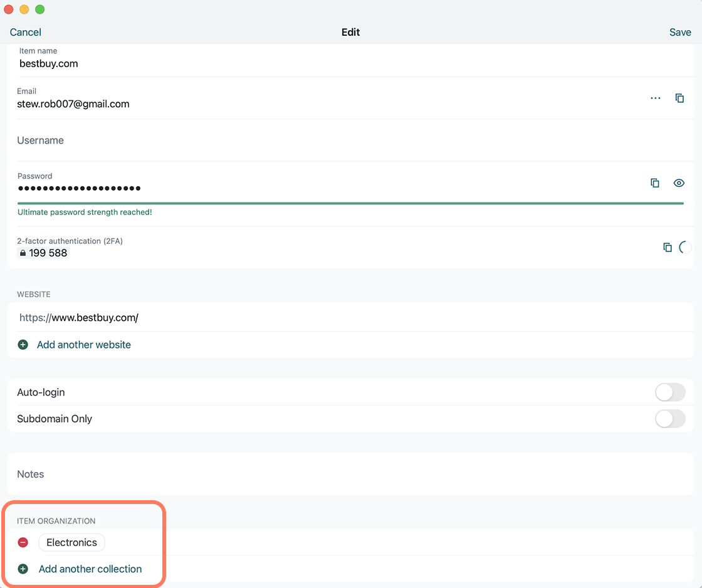Click the 2FA countdown timer circle
Image resolution: width=702 pixels, height=588 pixels.
[x=685, y=247]
